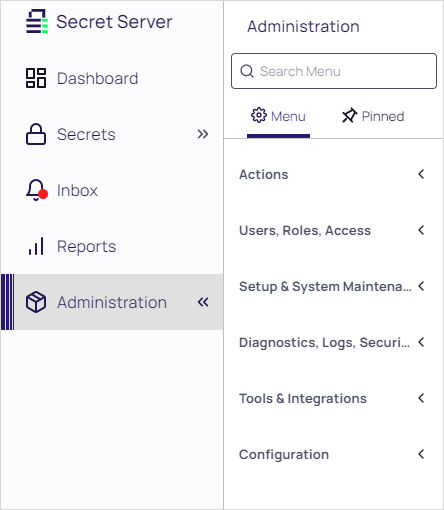Click the Secret Server logo icon

click(x=37, y=21)
